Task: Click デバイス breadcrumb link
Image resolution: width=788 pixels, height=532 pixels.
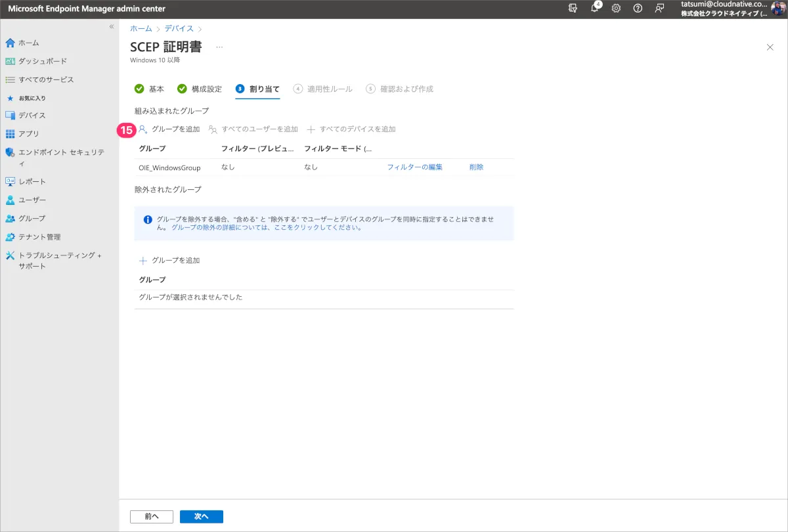Action: (x=179, y=28)
